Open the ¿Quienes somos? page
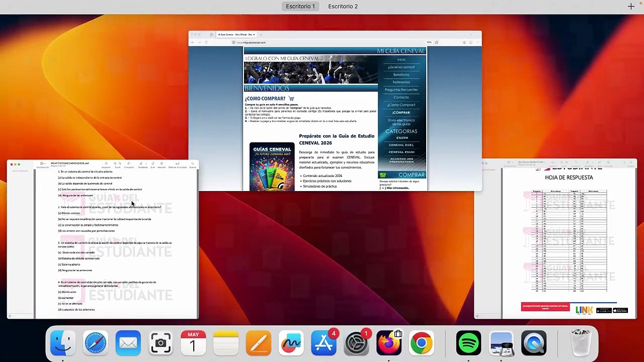Viewport: 644px width, 362px height. click(x=401, y=67)
